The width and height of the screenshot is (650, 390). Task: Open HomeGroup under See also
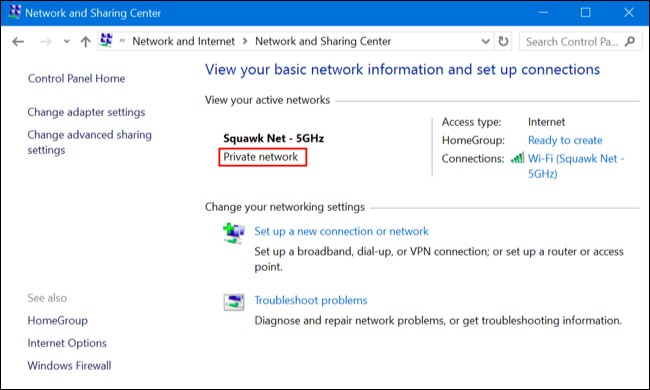(58, 320)
